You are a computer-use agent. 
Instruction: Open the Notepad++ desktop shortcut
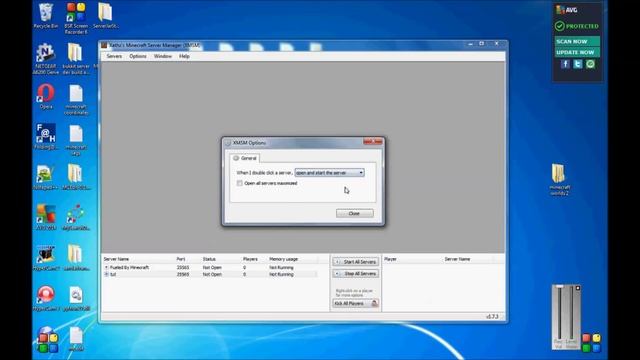click(45, 178)
